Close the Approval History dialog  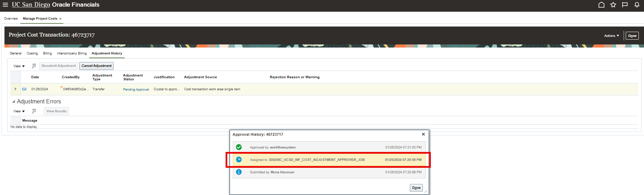(x=423, y=134)
